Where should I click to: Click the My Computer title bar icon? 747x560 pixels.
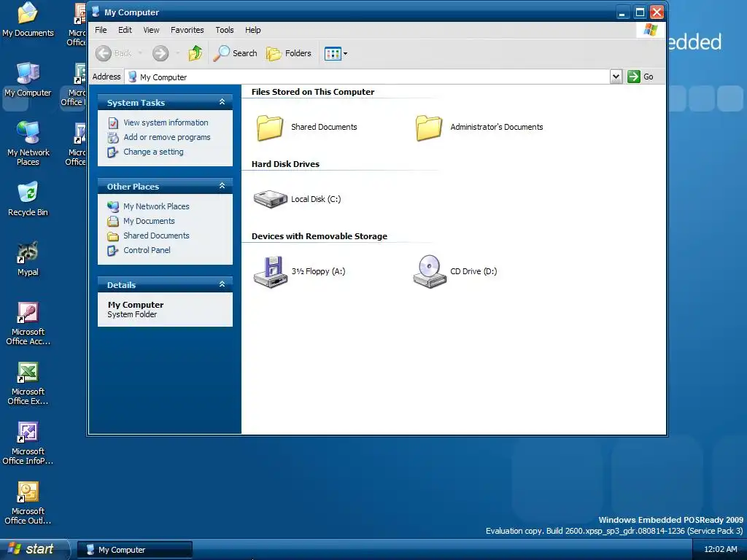(x=96, y=12)
